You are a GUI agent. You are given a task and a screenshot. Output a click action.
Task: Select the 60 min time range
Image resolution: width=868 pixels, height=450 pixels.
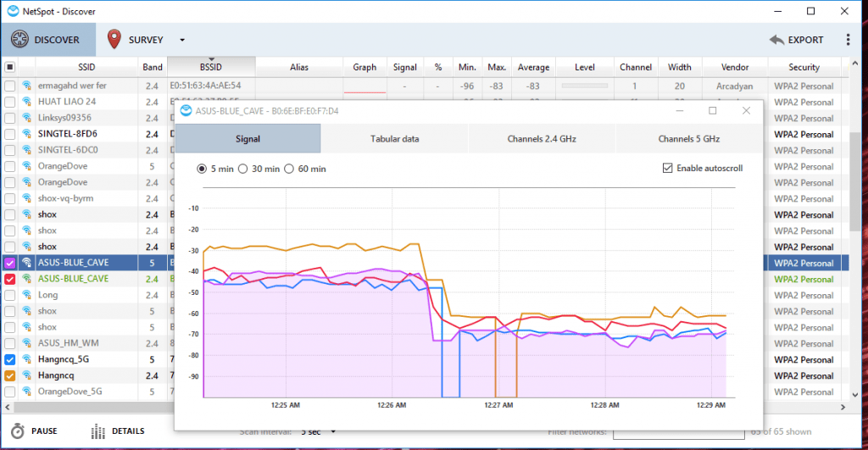click(289, 169)
